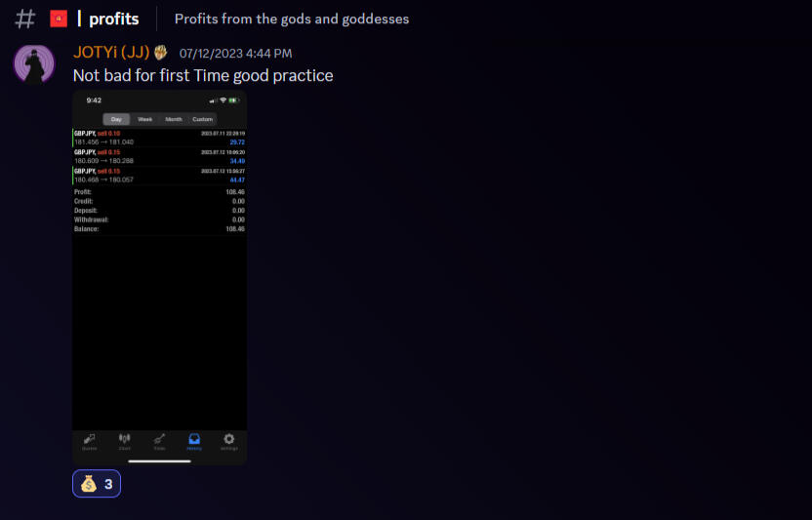The height and width of the screenshot is (520, 812).
Task: Click the profits channel name
Action: (x=113, y=19)
